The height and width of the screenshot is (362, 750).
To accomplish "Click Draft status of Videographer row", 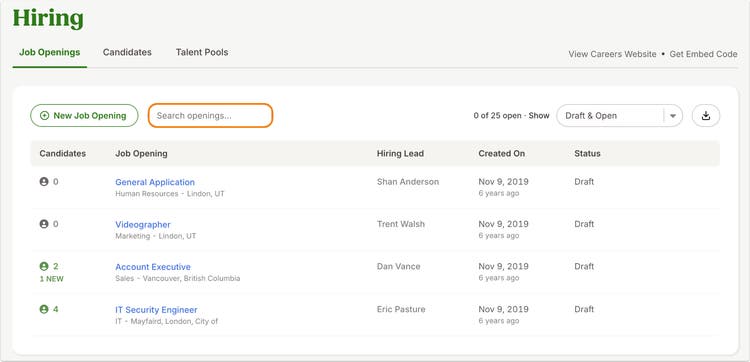I will (x=584, y=224).
